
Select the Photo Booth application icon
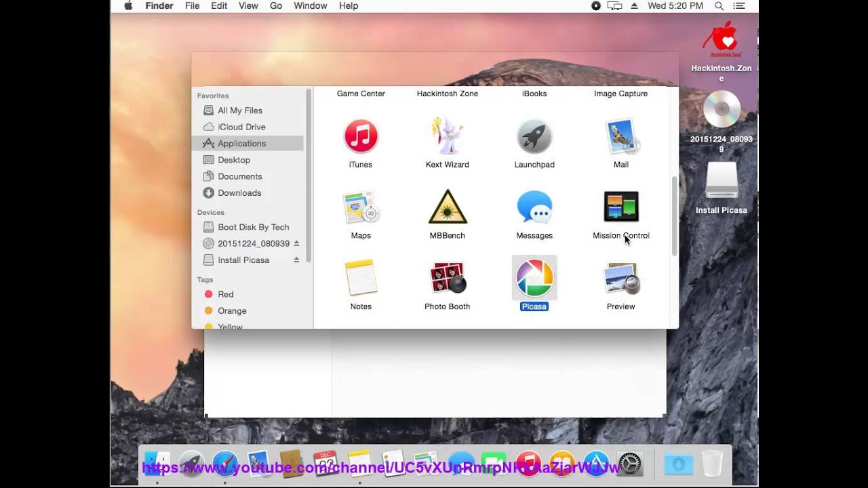[x=448, y=278]
